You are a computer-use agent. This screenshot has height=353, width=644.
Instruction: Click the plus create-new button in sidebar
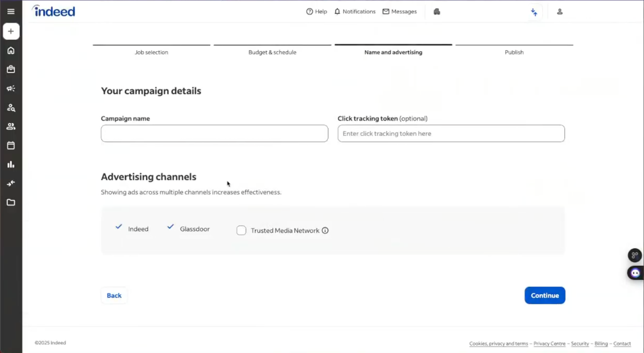[11, 31]
